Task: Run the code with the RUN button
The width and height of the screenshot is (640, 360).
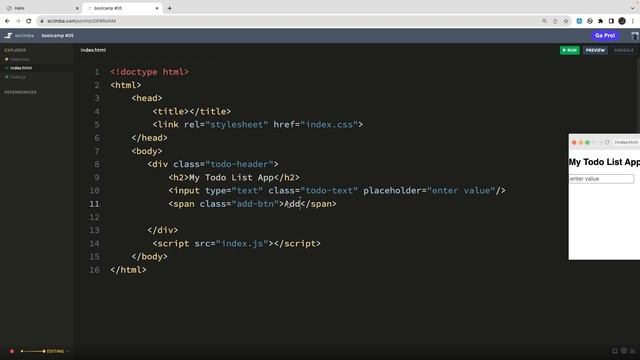Action: 570,50
